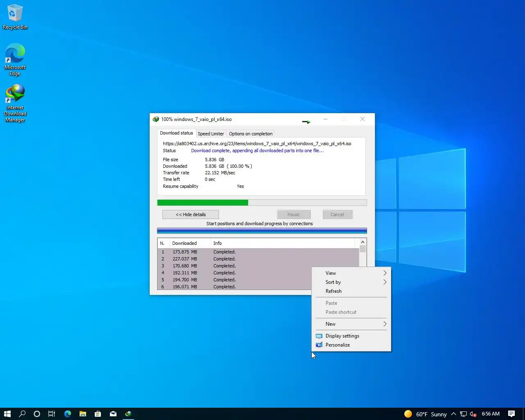Select connection row with 194.700 MB
525x420 pixels.
235,280
